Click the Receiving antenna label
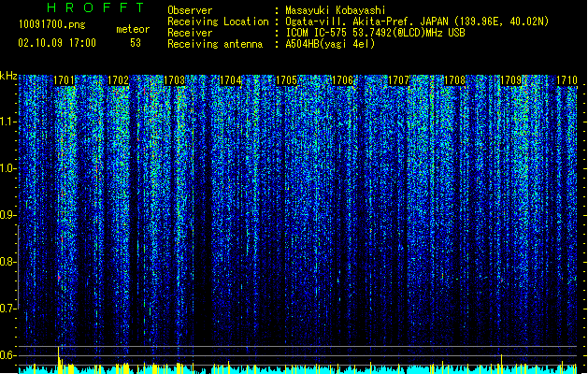 [x=215, y=44]
